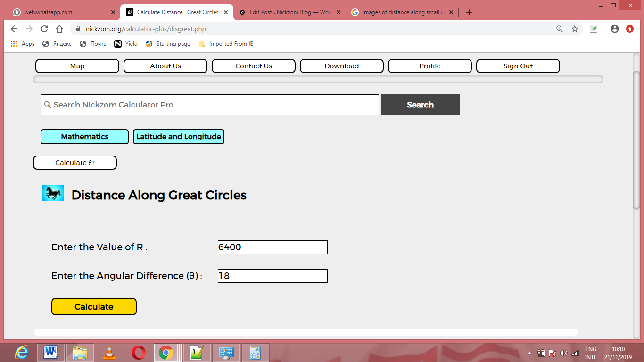Click the Calculate θ? button

pos(75,163)
